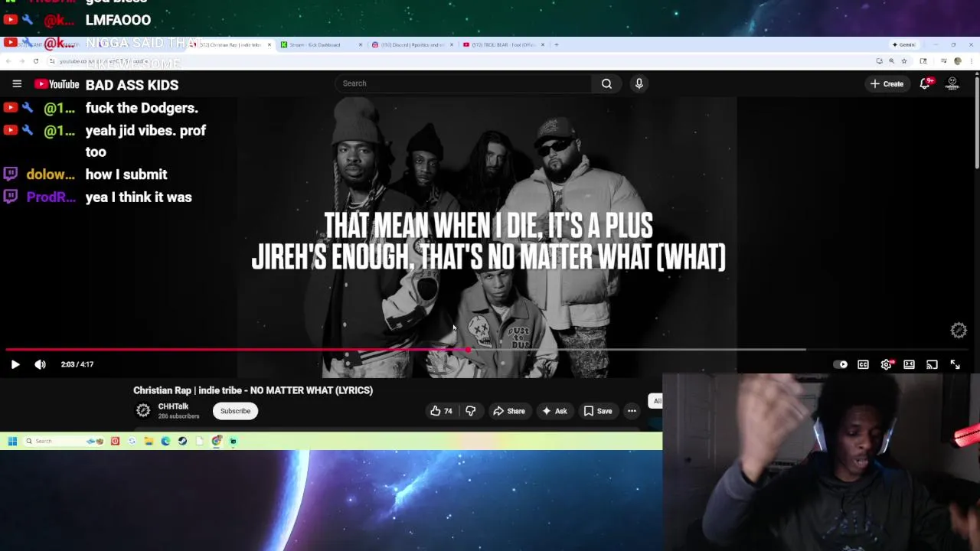Image resolution: width=980 pixels, height=551 pixels.
Task: Go to the YouTube home logo
Action: tap(57, 84)
